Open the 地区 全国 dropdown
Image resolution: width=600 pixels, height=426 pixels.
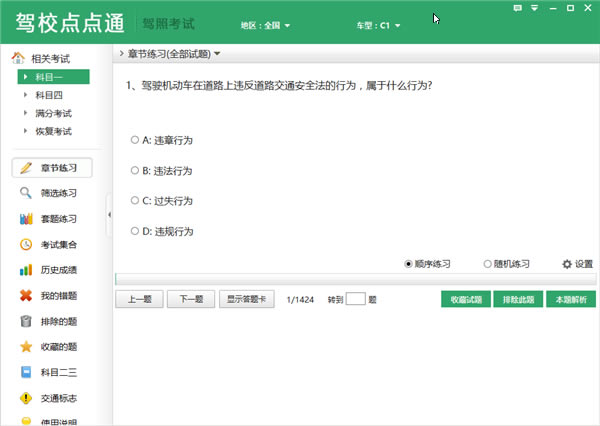click(265, 24)
